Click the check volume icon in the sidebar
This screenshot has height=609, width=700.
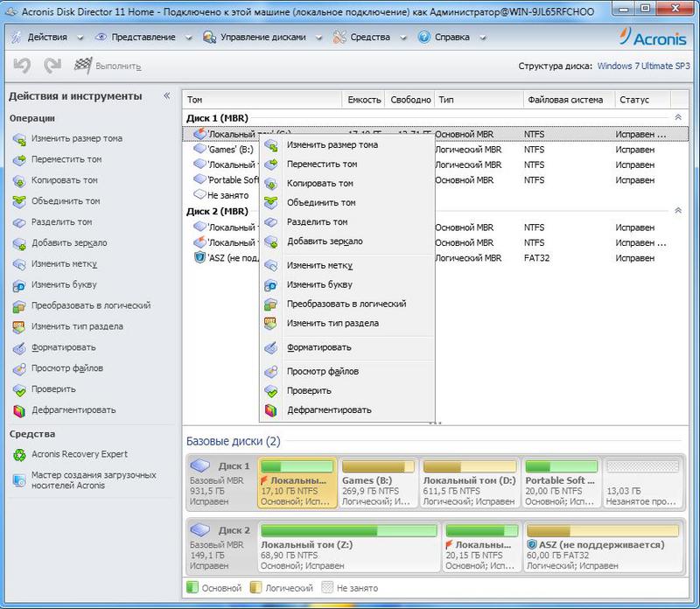pyautogui.click(x=19, y=389)
